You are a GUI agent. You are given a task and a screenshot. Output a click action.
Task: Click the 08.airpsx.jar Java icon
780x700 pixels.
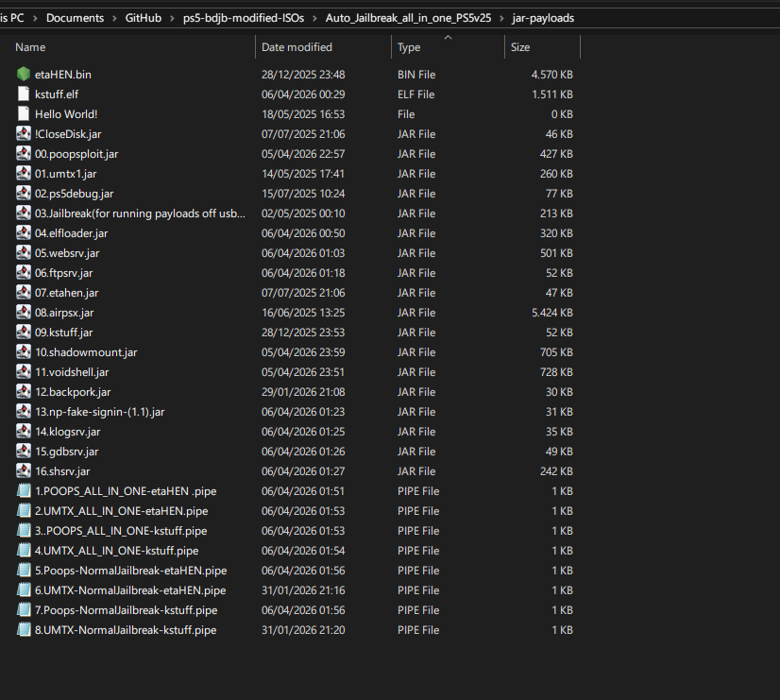[24, 313]
